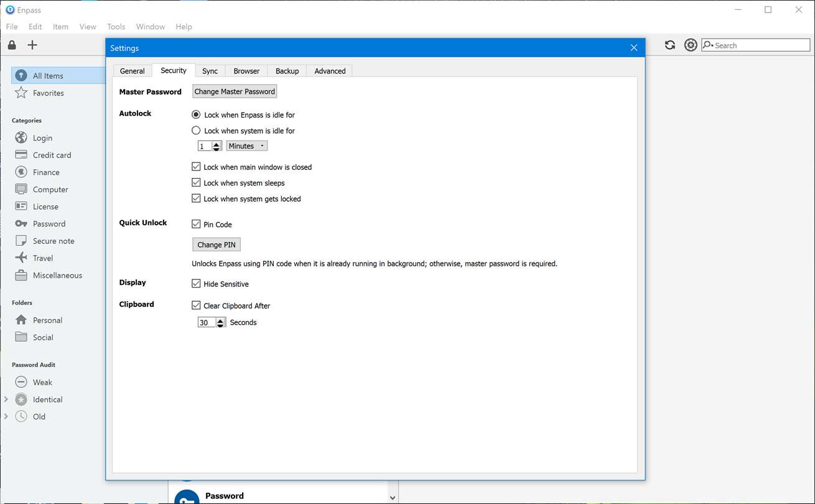Screen dimensions: 815x504
Task: Increase autolock idle time stepper
Action: (x=217, y=144)
